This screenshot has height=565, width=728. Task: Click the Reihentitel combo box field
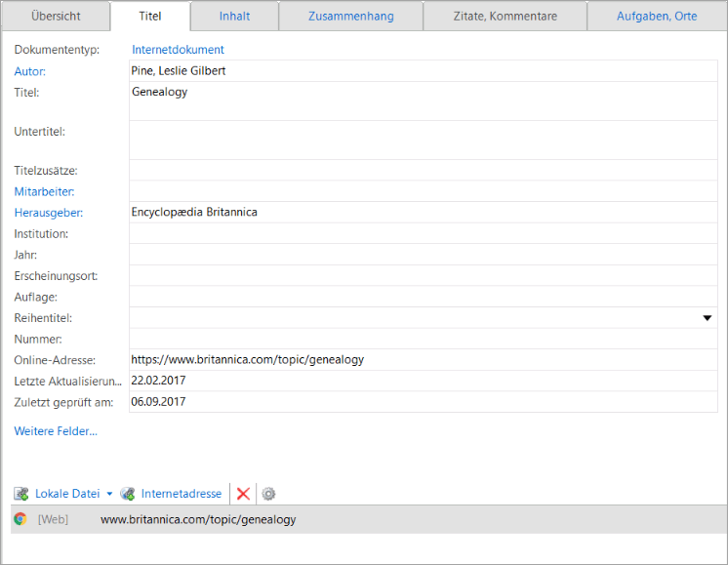(424, 318)
